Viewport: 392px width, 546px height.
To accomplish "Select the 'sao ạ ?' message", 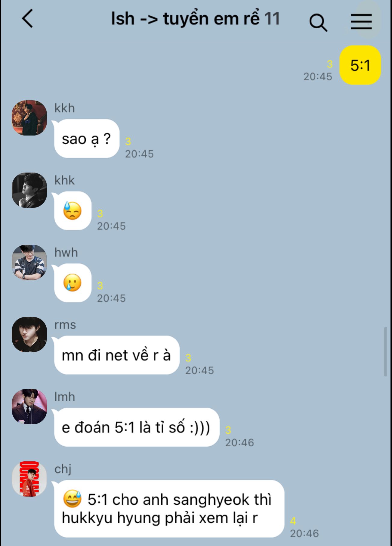I will click(x=87, y=139).
